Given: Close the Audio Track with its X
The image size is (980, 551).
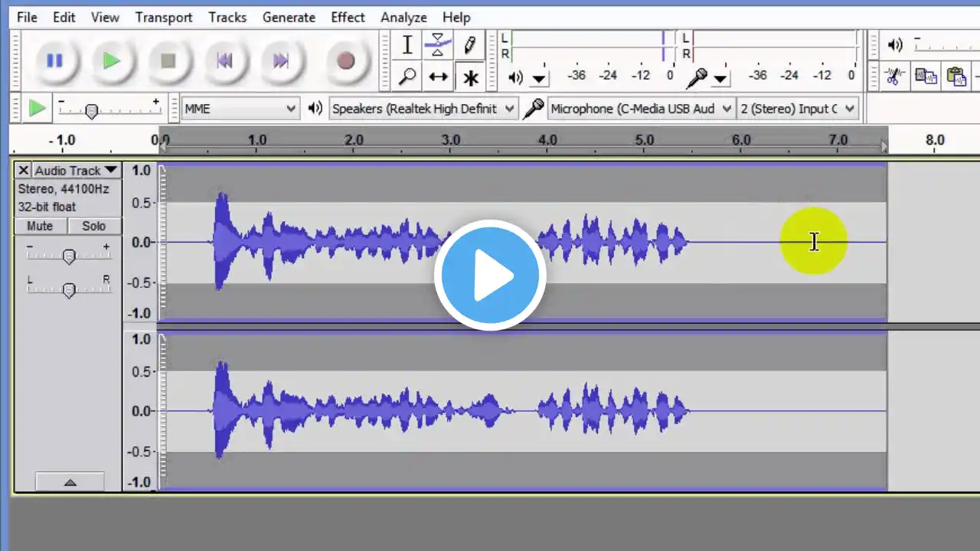Looking at the screenshot, I should point(23,171).
